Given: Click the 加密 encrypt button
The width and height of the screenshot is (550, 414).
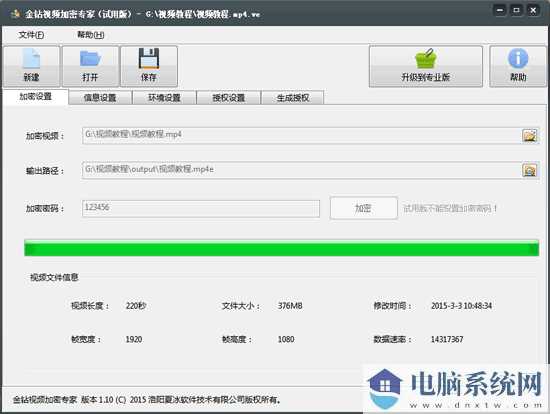Looking at the screenshot, I should pos(363,208).
